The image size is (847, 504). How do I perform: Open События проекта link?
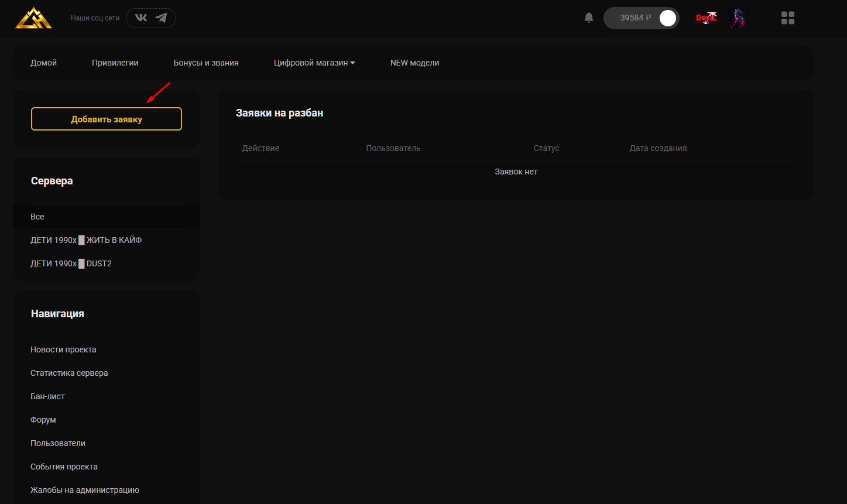click(x=64, y=467)
